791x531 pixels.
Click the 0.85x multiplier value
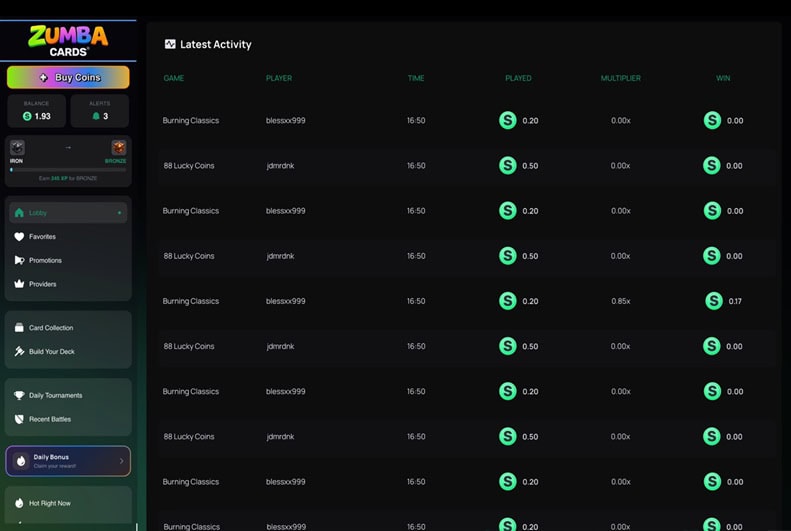[x=621, y=301]
